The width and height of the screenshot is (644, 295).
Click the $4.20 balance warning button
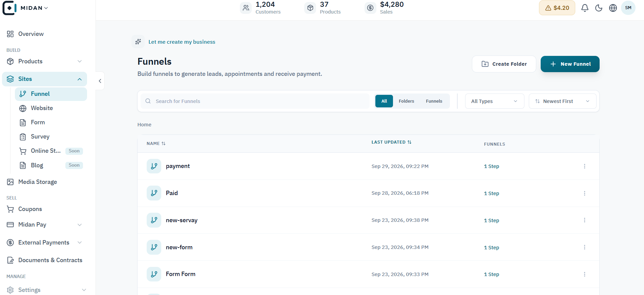(x=557, y=8)
